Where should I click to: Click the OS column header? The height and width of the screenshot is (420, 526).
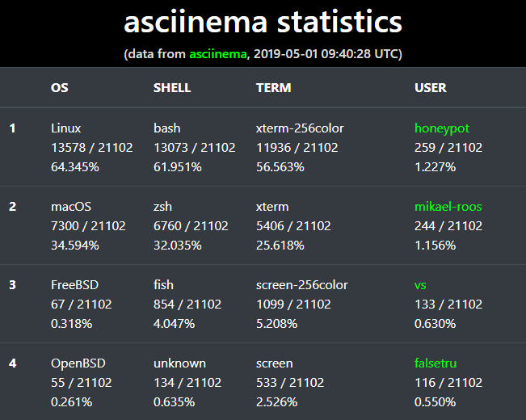click(x=59, y=88)
